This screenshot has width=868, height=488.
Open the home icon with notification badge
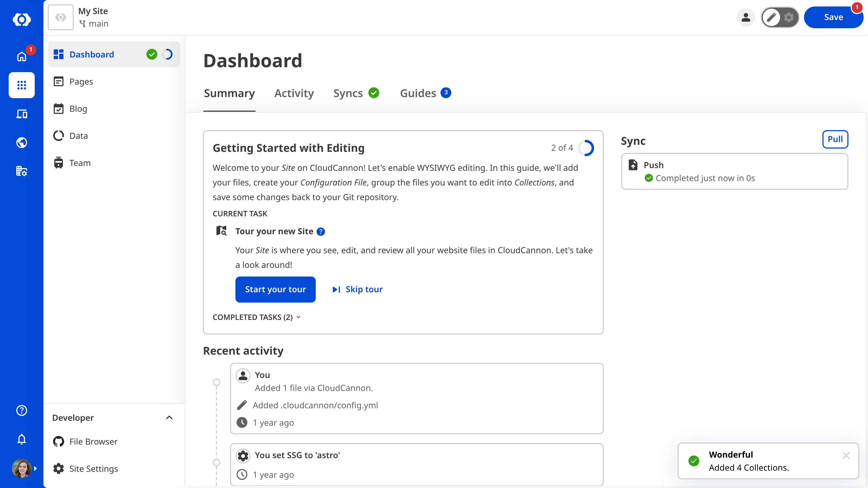click(22, 56)
